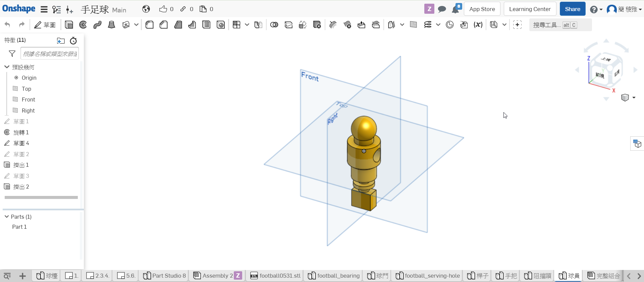Collapse the 預設幾何 default geometry folder
644x282 pixels.
[x=7, y=67]
